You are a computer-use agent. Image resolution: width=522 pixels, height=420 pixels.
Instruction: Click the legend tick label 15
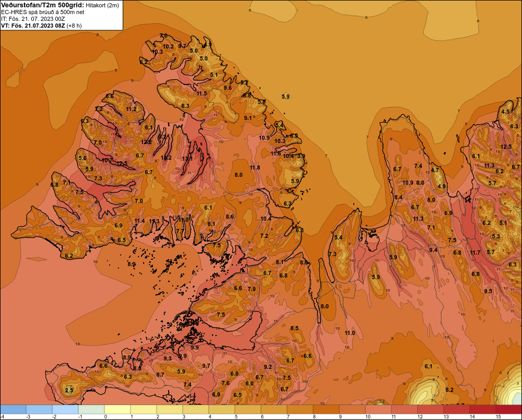(x=499, y=417)
